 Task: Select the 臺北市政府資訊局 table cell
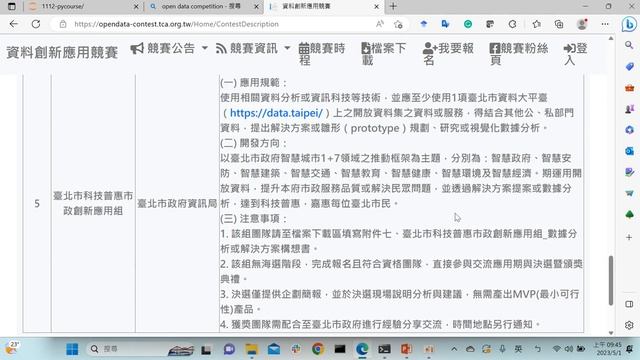point(177,203)
